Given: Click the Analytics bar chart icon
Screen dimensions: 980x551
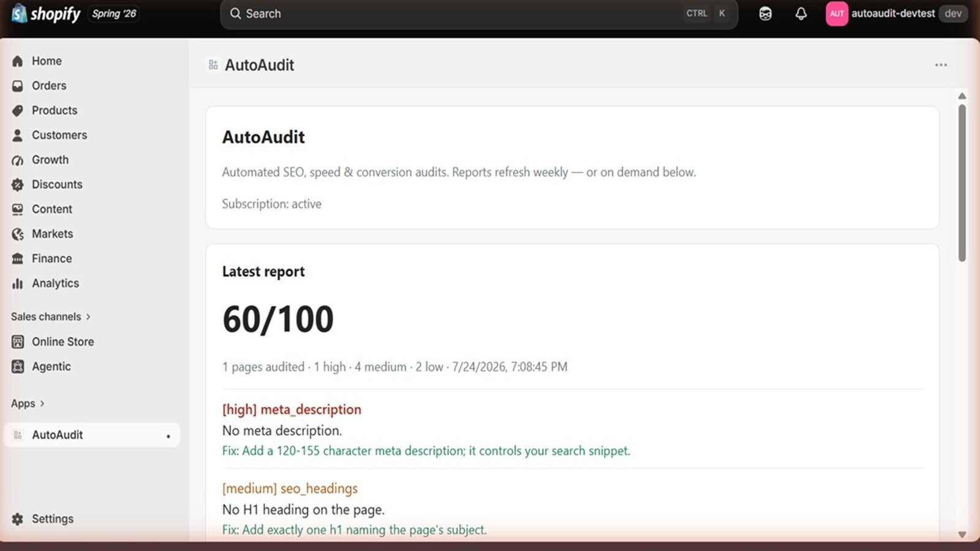Looking at the screenshot, I should pyautogui.click(x=18, y=283).
